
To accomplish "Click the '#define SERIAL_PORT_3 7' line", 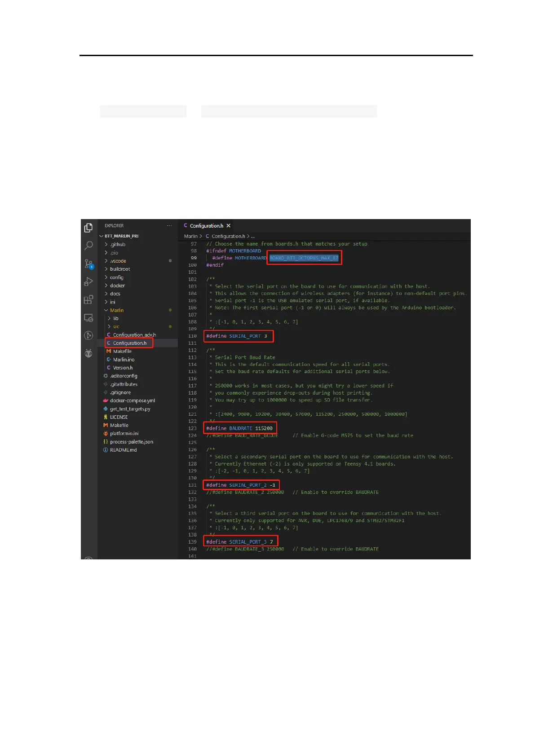I will tap(239, 542).
